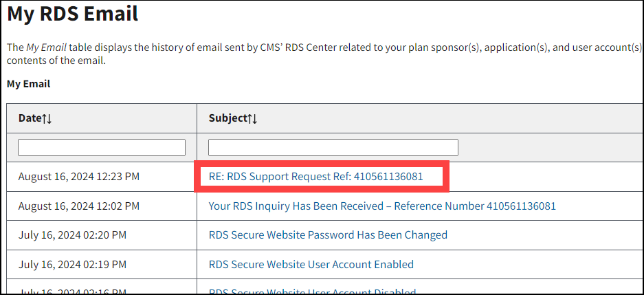Click the Subject column header label
The height and width of the screenshot is (295, 644).
tap(228, 118)
